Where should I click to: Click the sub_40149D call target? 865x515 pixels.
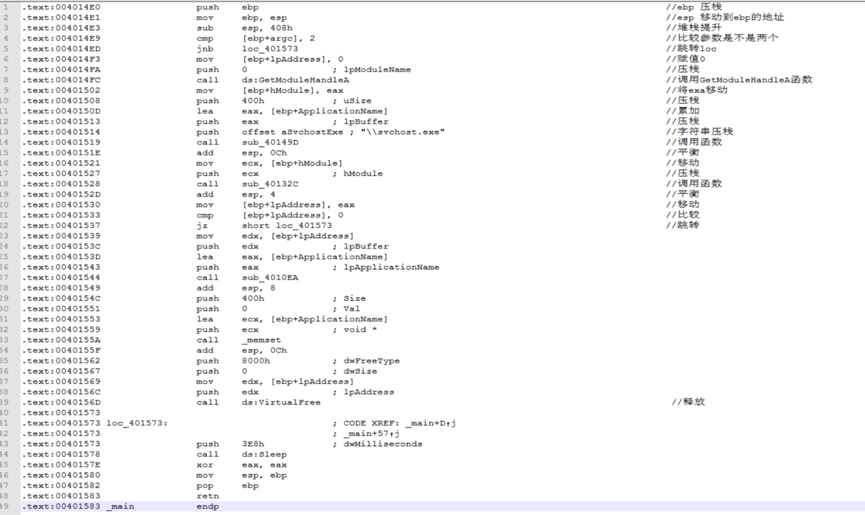(270, 142)
